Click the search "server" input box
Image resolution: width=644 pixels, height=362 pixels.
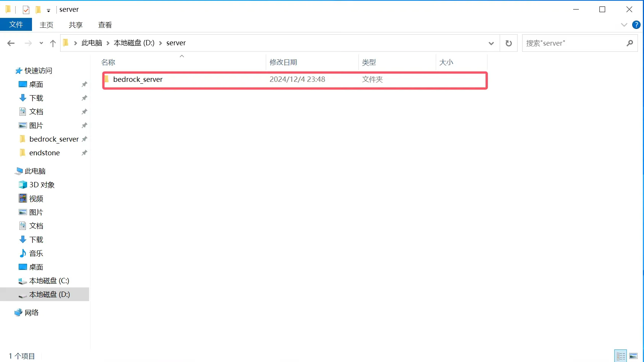pyautogui.click(x=573, y=43)
